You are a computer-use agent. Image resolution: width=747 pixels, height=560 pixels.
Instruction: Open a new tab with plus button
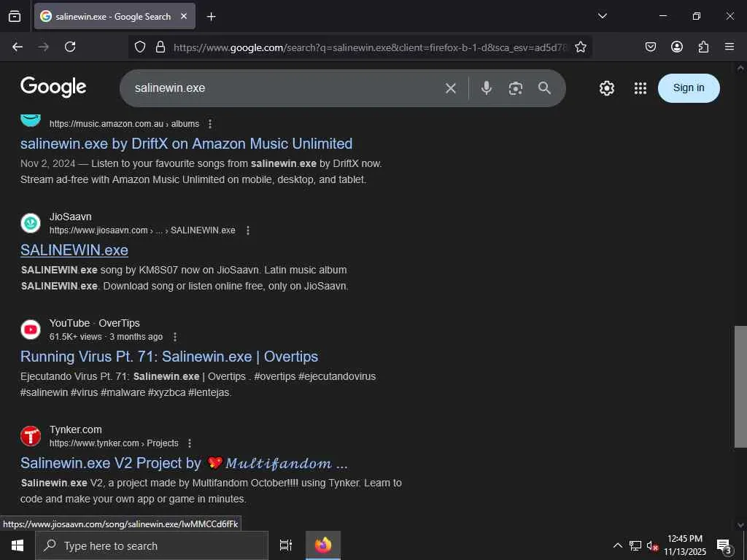click(211, 17)
